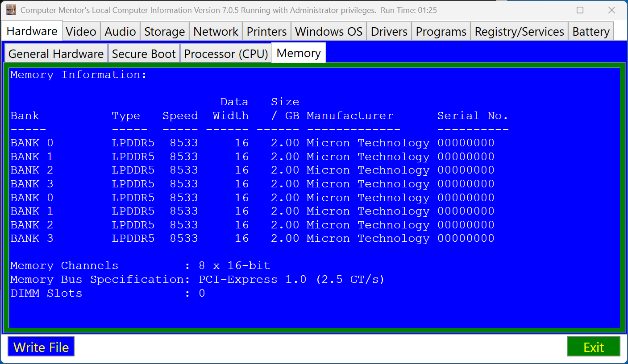Click the Manufacturer column header
Viewport: 628px width, 364px height.
pyautogui.click(x=350, y=116)
